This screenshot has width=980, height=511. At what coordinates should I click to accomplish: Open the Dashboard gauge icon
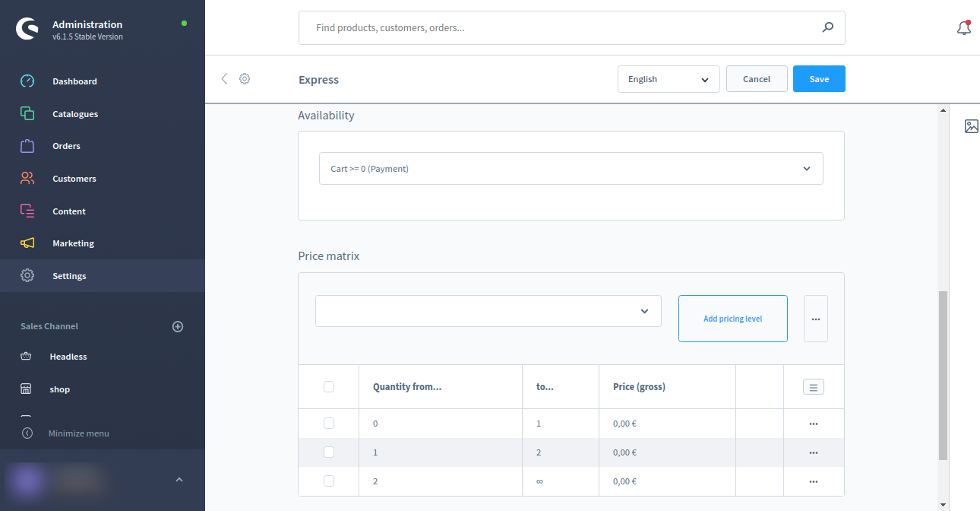coord(27,81)
